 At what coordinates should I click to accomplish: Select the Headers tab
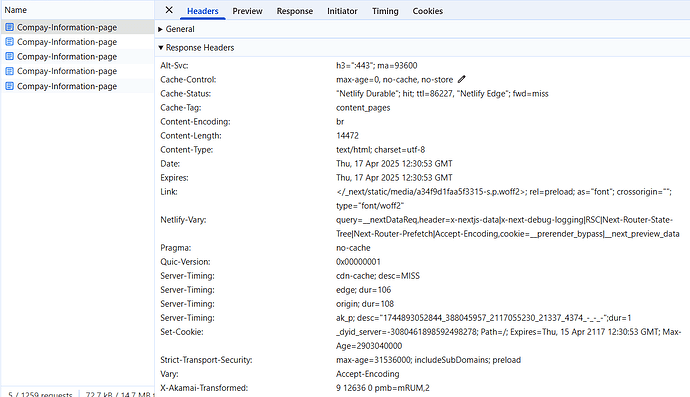click(x=202, y=11)
